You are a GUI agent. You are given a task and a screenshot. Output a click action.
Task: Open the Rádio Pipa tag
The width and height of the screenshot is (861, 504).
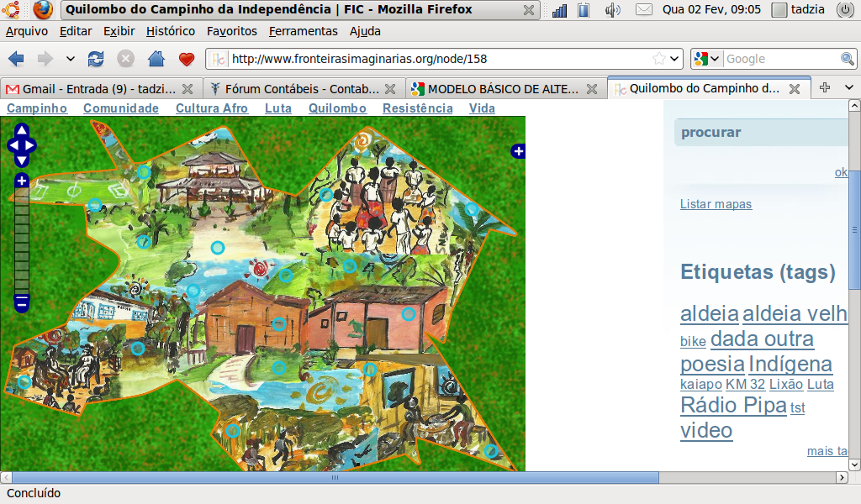pos(733,405)
